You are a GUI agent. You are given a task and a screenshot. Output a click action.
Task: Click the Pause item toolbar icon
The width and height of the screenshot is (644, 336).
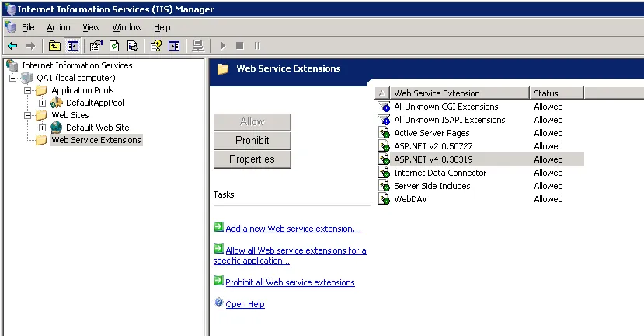(257, 46)
